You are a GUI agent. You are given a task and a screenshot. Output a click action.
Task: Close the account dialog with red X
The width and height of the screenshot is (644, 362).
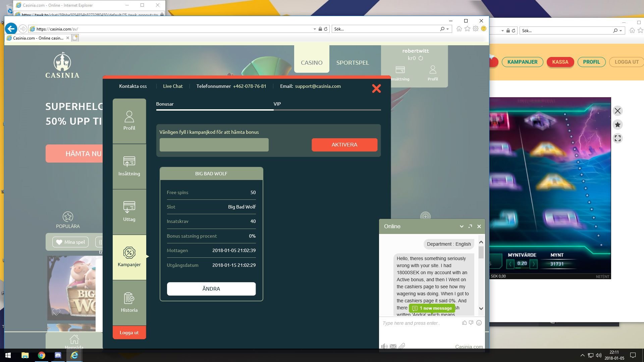[376, 88]
